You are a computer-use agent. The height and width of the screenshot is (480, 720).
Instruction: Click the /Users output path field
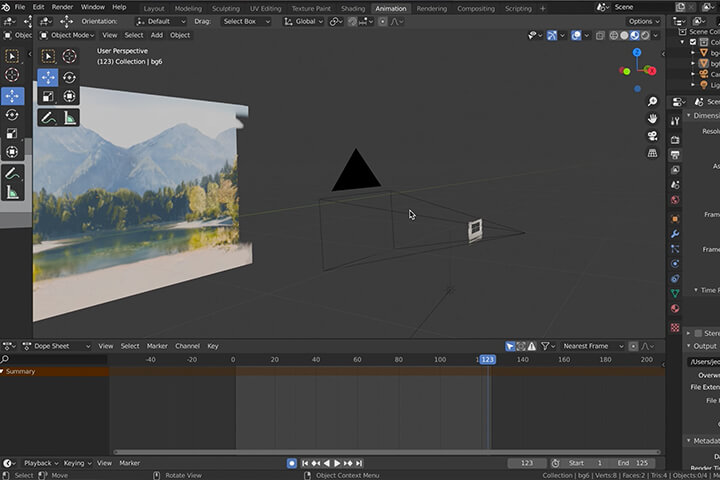pos(703,362)
